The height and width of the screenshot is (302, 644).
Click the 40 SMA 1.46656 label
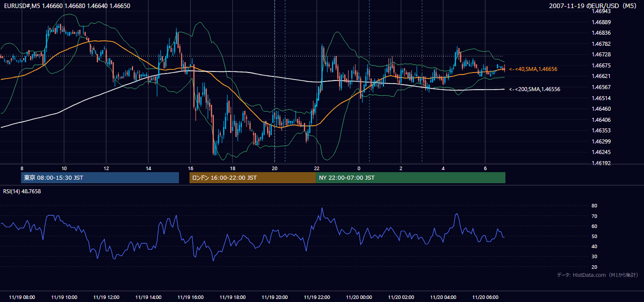[533, 69]
